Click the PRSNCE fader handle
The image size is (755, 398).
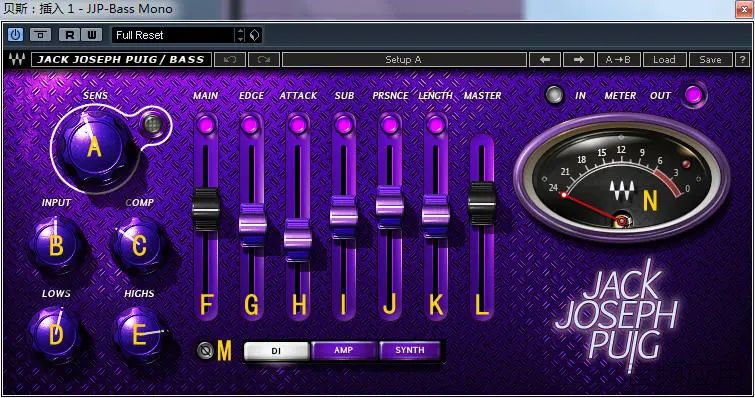pos(389,206)
